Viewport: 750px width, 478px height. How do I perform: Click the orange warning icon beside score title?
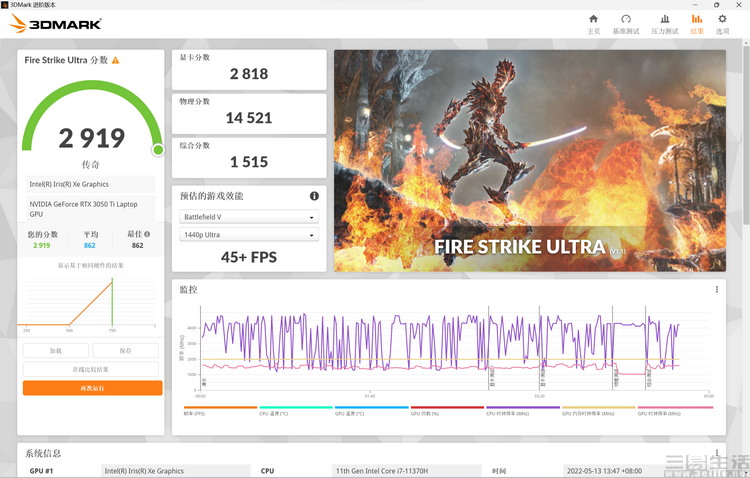tap(116, 60)
